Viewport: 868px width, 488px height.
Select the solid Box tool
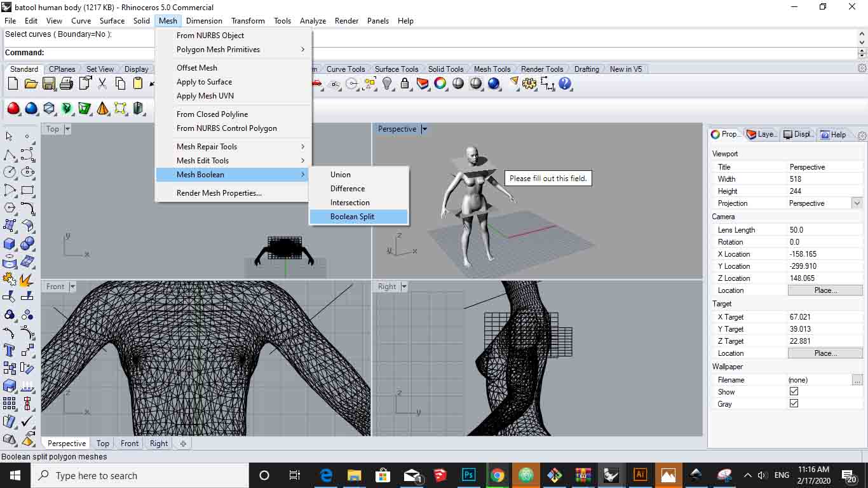point(10,243)
